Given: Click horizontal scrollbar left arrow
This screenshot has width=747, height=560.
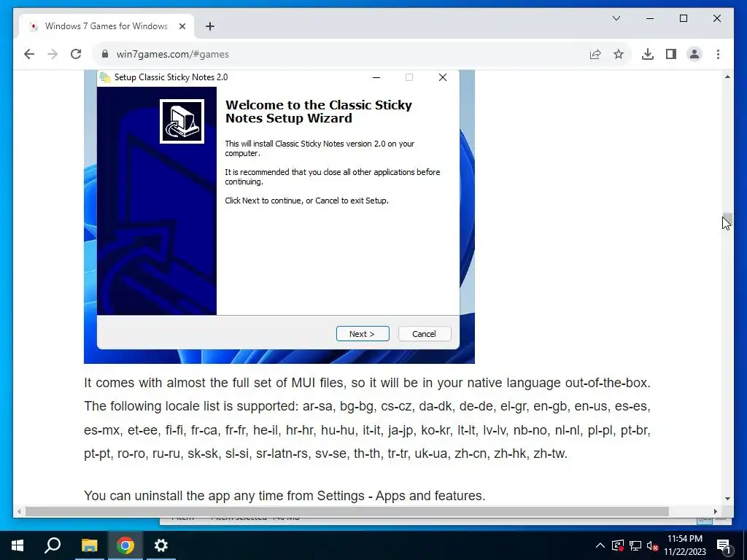Looking at the screenshot, I should [19, 511].
